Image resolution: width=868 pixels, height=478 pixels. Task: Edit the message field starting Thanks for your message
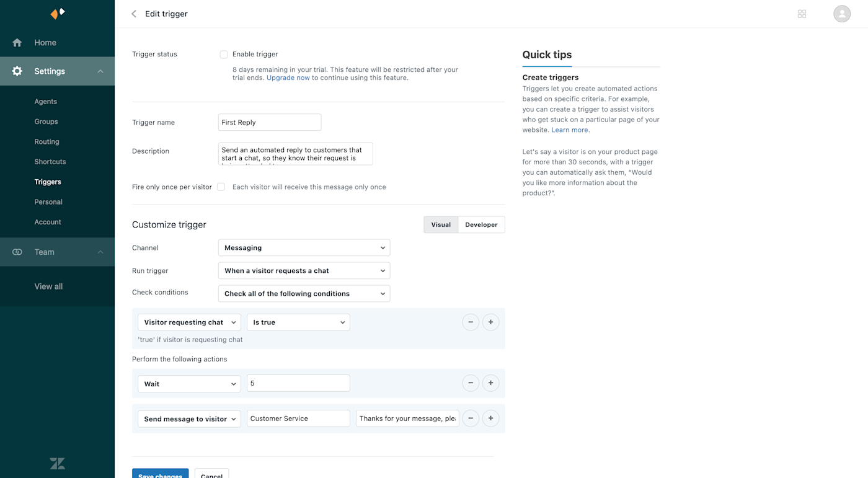407,418
